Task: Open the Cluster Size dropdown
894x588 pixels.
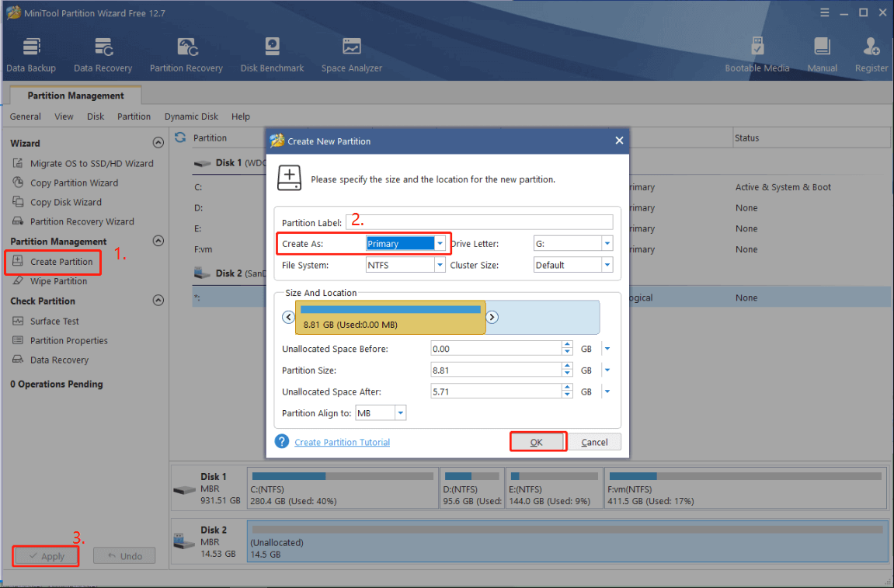Action: tap(607, 265)
